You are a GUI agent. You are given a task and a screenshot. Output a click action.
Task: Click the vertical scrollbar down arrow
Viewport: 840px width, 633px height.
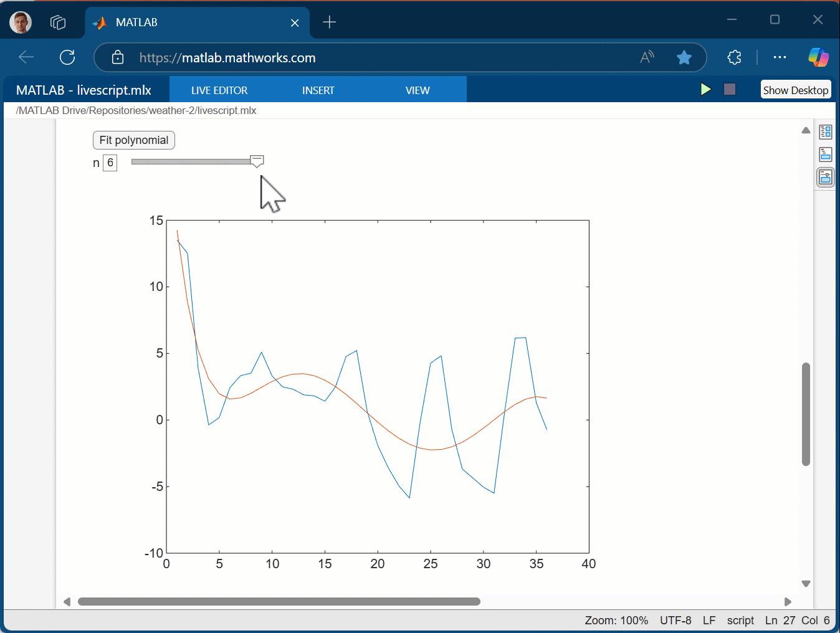(806, 584)
